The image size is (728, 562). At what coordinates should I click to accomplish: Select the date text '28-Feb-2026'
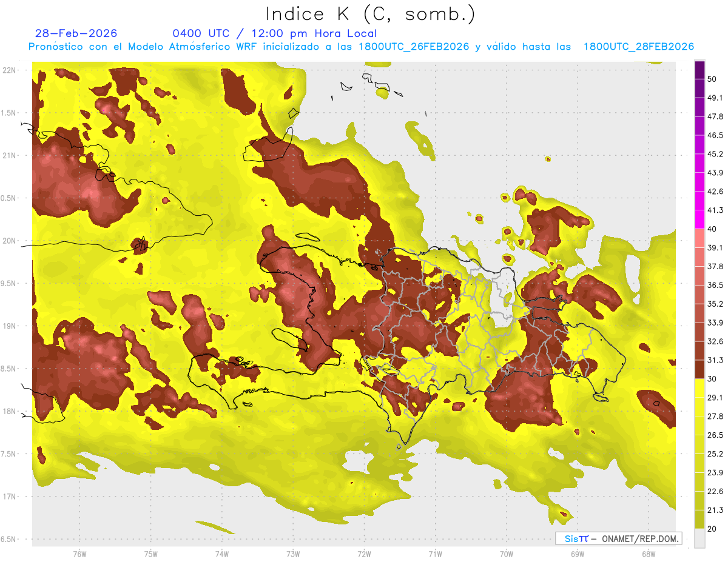click(x=76, y=33)
